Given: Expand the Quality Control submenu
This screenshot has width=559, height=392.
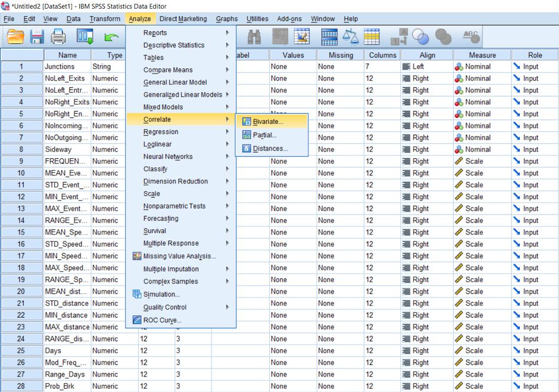Looking at the screenshot, I should (181, 307).
